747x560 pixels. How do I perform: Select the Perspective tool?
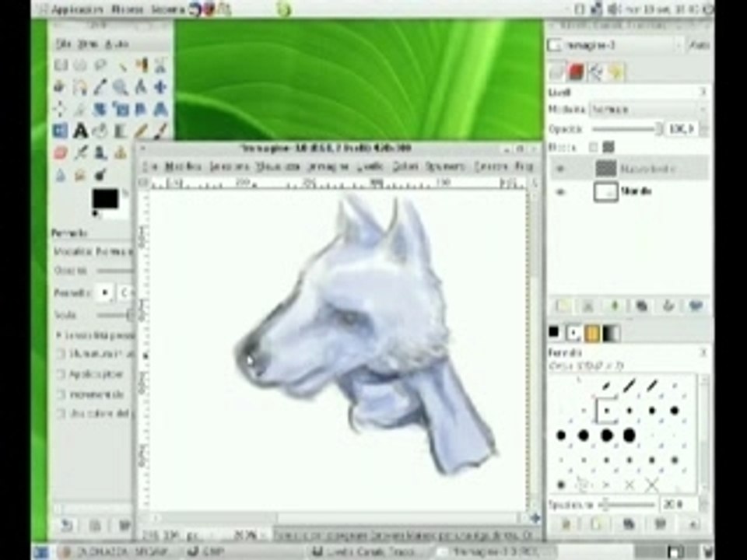160,109
